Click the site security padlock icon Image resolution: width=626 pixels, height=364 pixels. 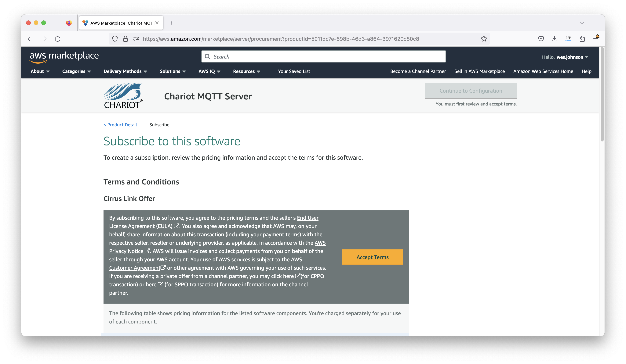[x=126, y=39]
